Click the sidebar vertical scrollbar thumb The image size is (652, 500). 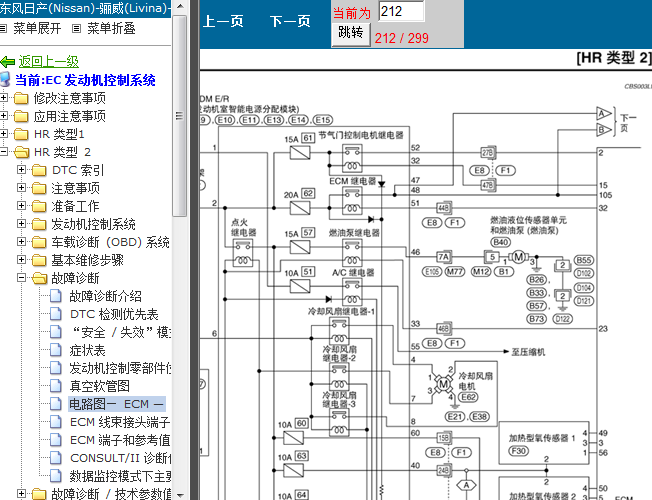(x=180, y=116)
